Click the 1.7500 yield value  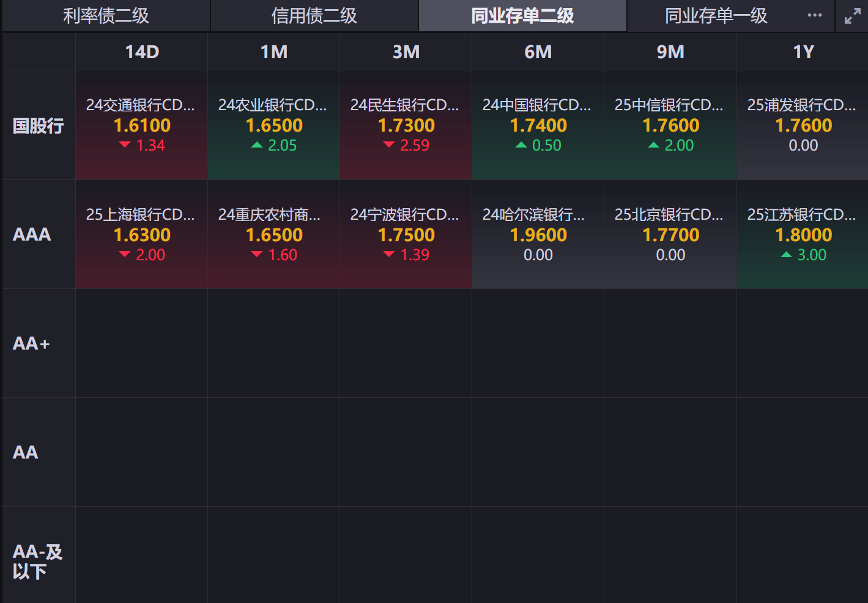pyautogui.click(x=406, y=235)
